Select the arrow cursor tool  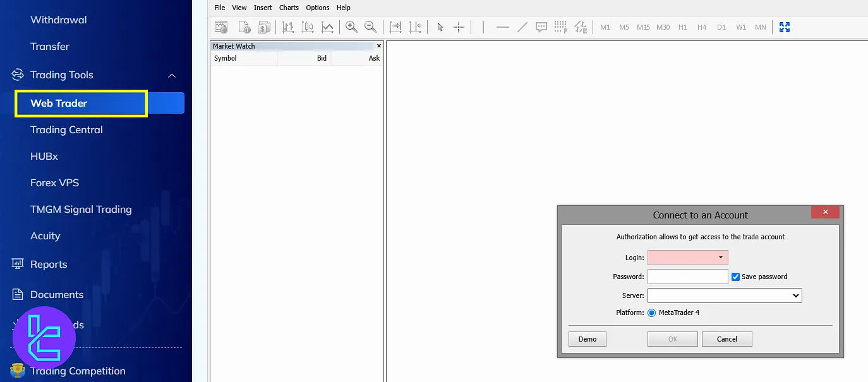coord(440,27)
